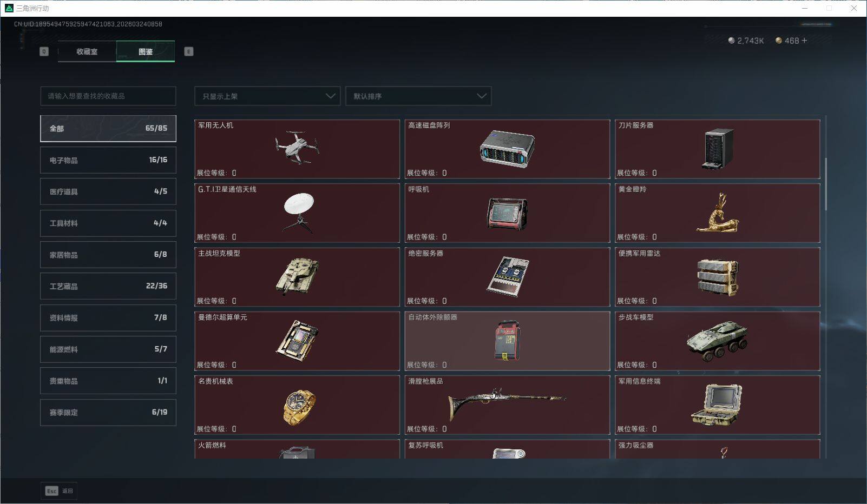The height and width of the screenshot is (504, 867).
Task: Open the 只显示上架 filter dropdown
Action: tap(267, 96)
